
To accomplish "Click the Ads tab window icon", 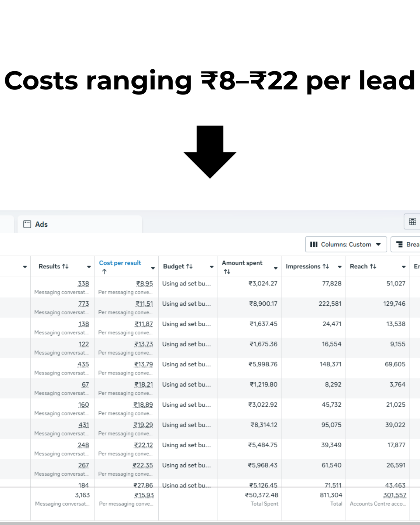I will pos(27,224).
